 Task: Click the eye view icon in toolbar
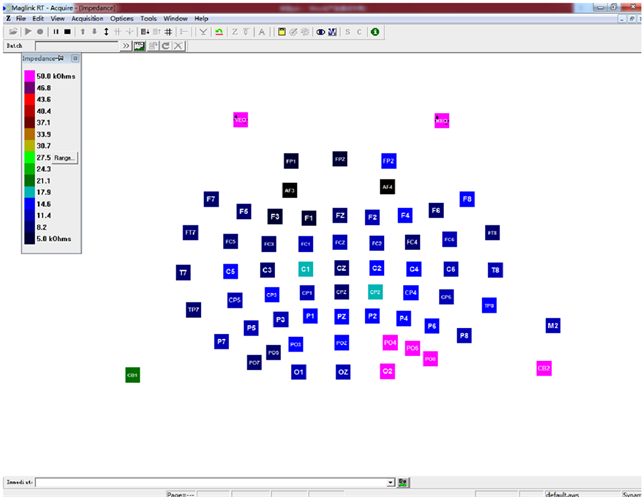320,32
